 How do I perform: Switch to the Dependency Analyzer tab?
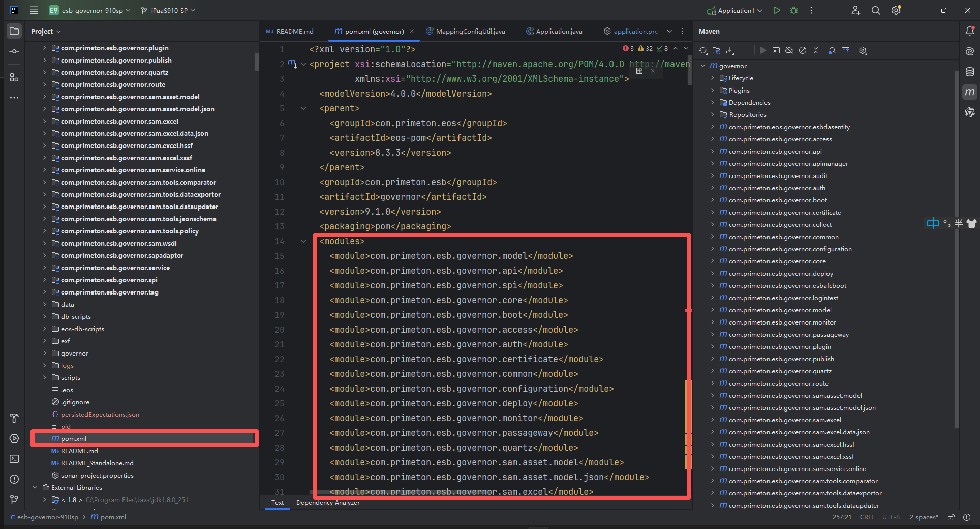(328, 503)
